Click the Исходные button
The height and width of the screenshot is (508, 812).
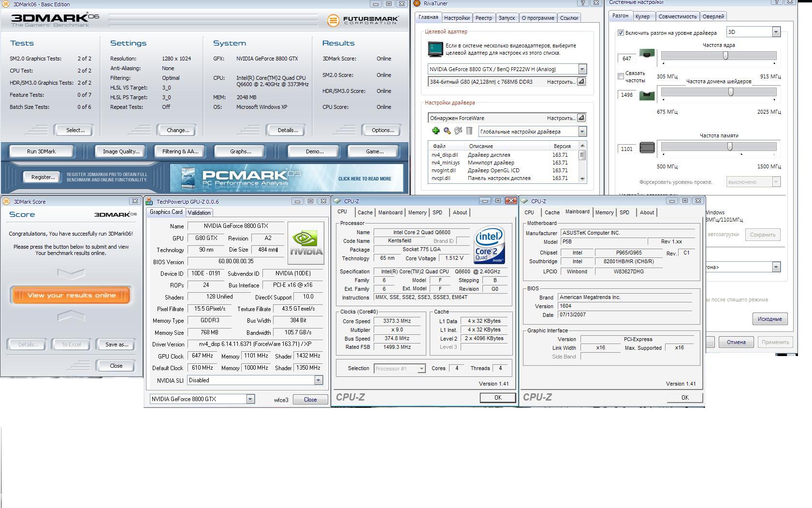point(769,319)
